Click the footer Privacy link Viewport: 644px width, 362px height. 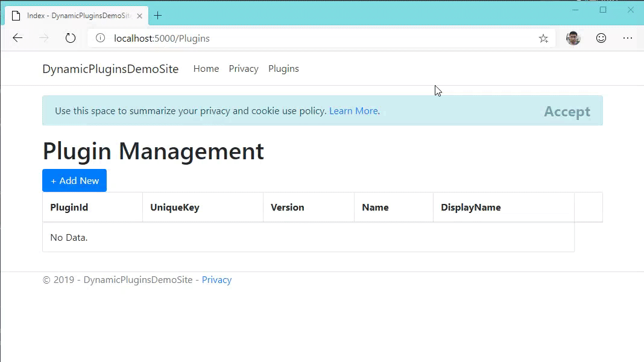point(216,280)
